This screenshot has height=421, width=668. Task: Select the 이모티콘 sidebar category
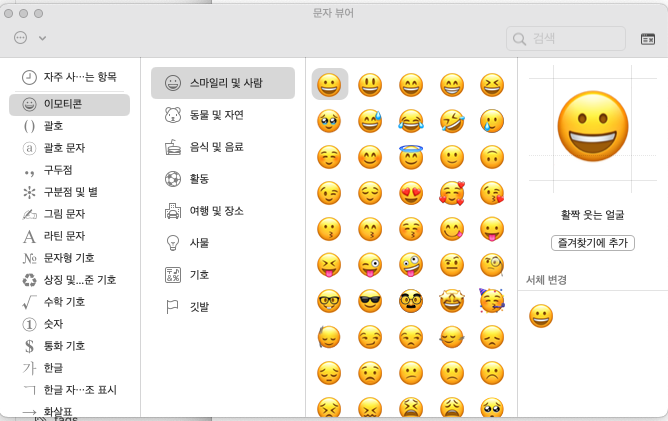click(x=69, y=104)
